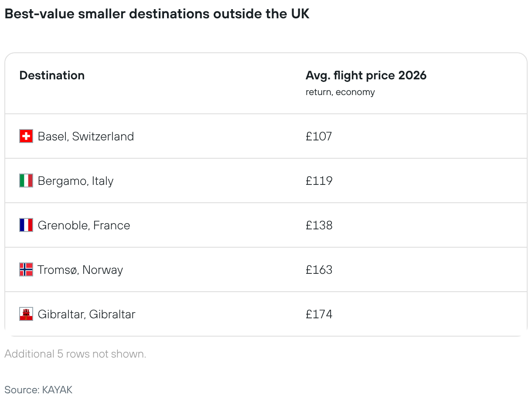This screenshot has height=402, width=532.
Task: Click the £119 price for Bergamo
Action: click(319, 181)
